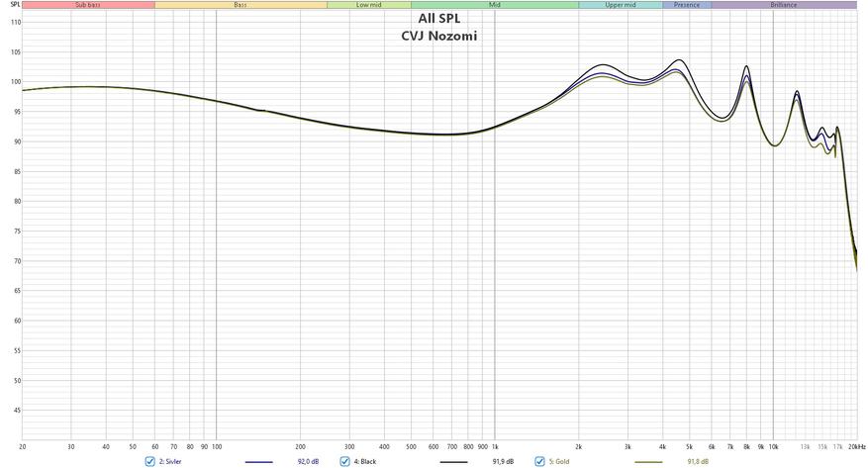
Task: Select the Presence frequency band label
Action: (687, 5)
